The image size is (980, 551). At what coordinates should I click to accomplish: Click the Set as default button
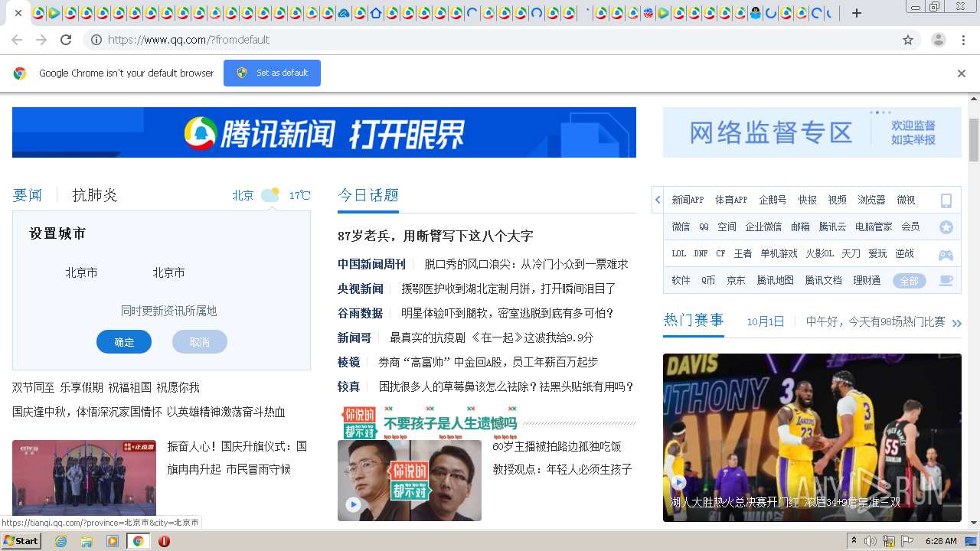[272, 73]
